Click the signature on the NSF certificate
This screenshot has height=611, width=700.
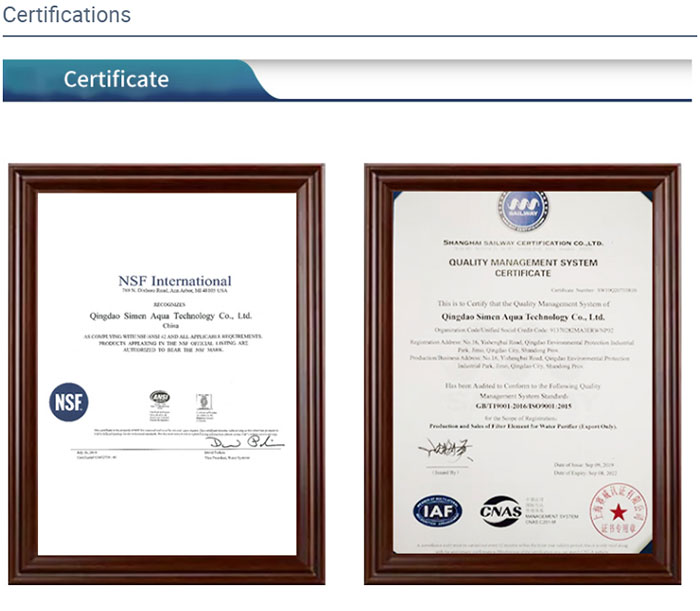click(x=245, y=442)
